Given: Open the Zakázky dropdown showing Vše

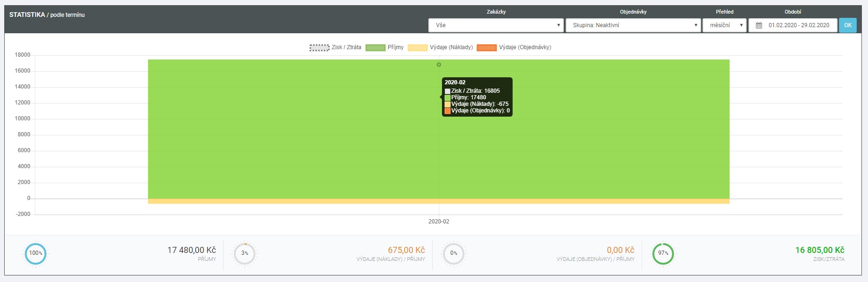Looking at the screenshot, I should click(x=496, y=25).
